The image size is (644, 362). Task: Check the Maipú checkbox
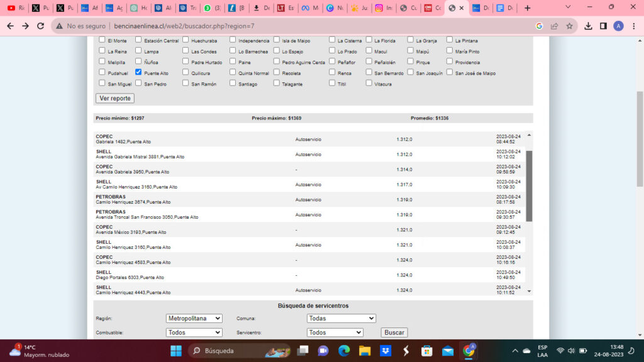coord(410,50)
